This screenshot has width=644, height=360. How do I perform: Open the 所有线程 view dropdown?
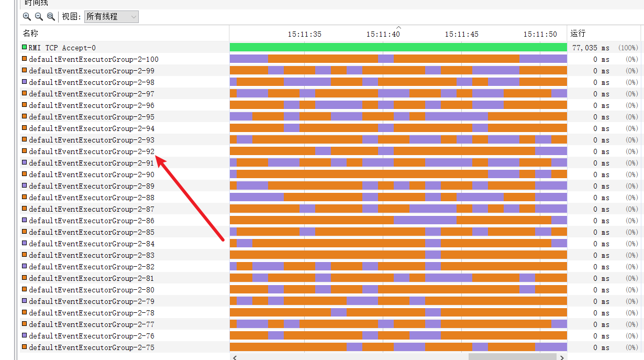[x=112, y=17]
